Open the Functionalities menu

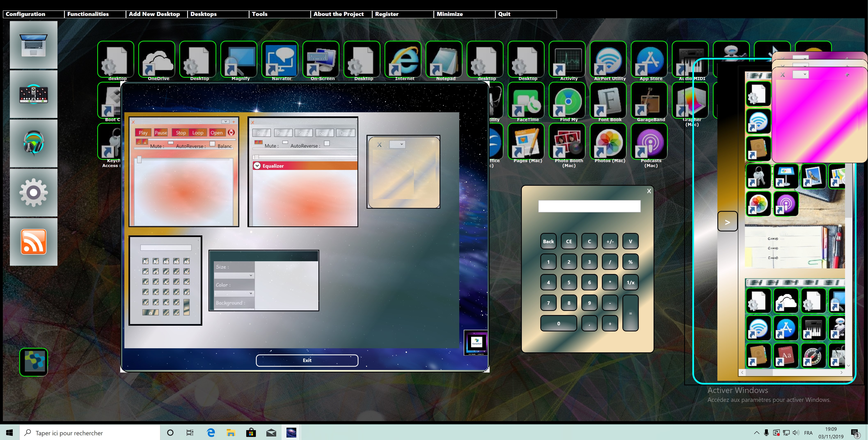(88, 14)
